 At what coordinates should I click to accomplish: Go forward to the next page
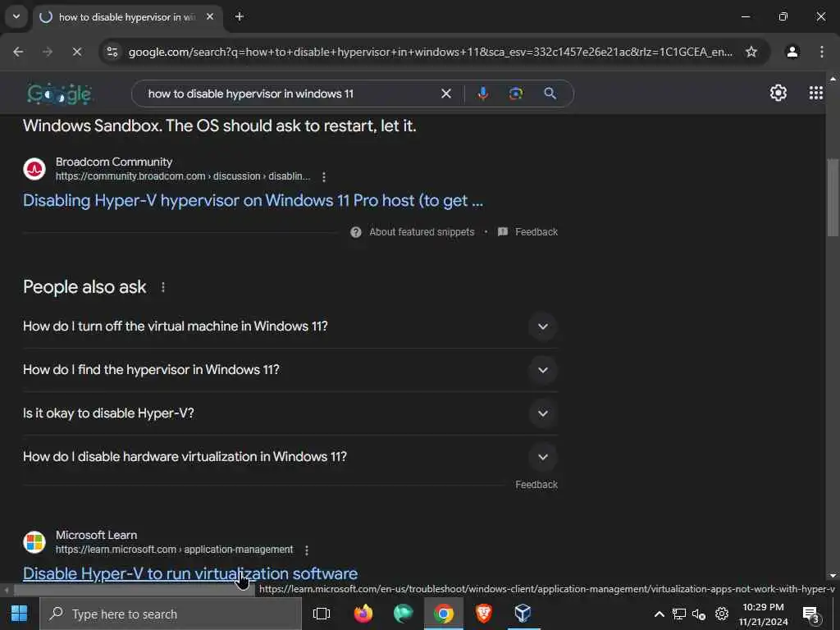tap(48, 52)
